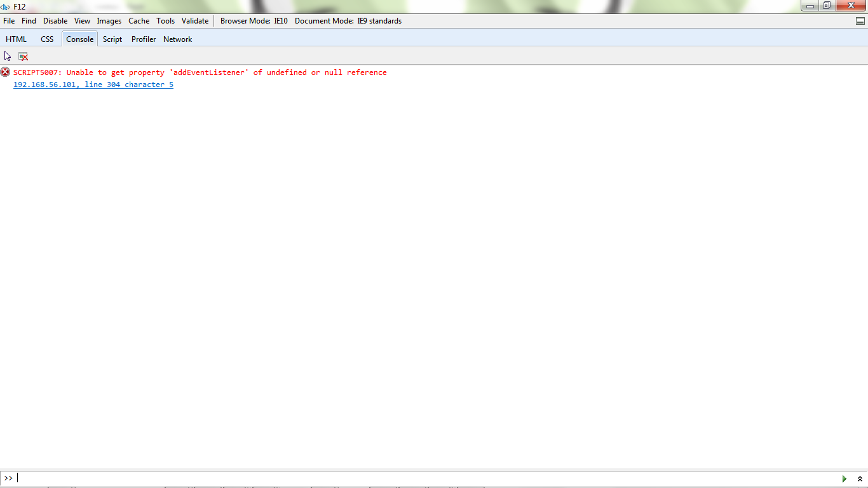The width and height of the screenshot is (868, 488).
Task: Close the F12 developer tools window
Action: click(x=850, y=6)
